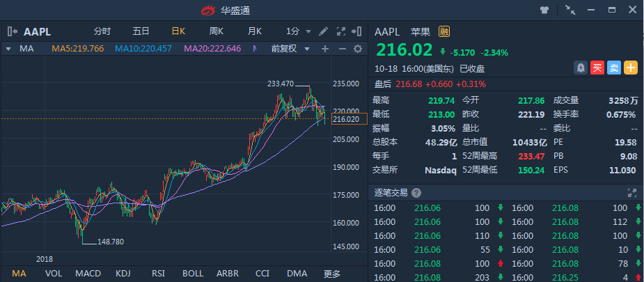Click the 52周最高 233.47 value
This screenshot has height=282, width=644.
pyautogui.click(x=531, y=156)
